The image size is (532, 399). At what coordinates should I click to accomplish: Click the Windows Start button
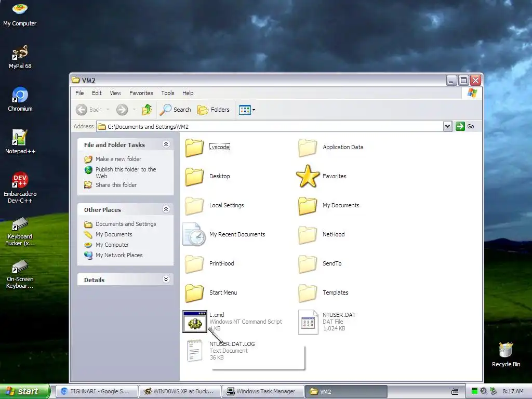pos(24,391)
